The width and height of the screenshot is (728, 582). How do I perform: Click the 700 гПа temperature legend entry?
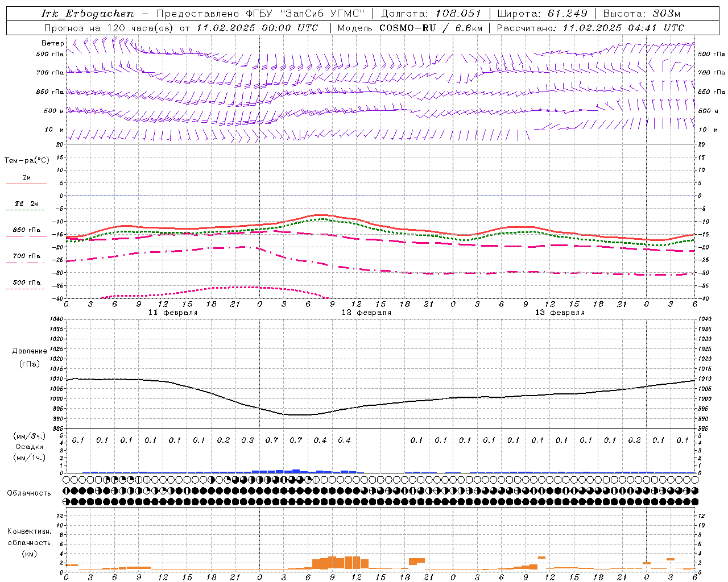[27, 256]
